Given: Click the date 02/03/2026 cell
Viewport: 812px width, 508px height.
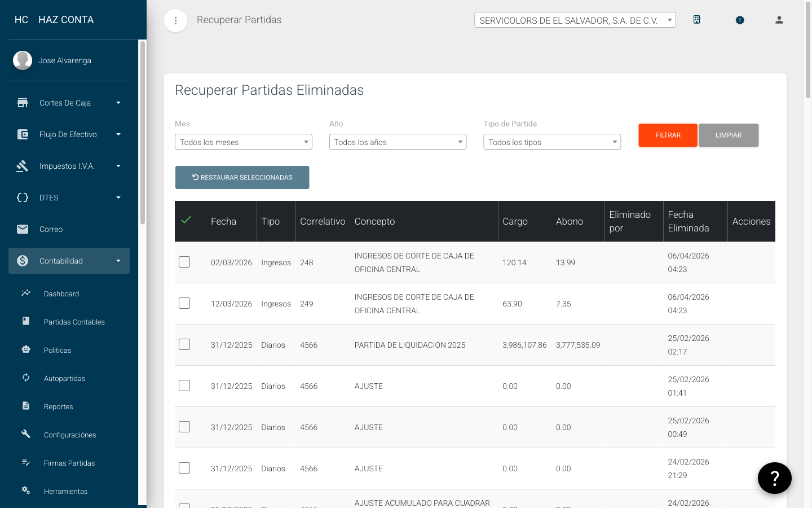Looking at the screenshot, I should click(231, 262).
